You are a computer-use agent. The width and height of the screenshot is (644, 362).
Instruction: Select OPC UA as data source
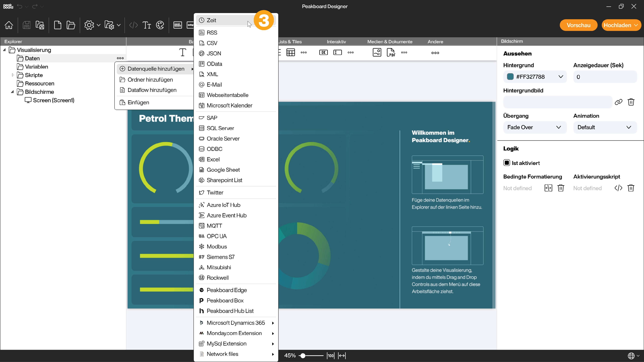(217, 236)
